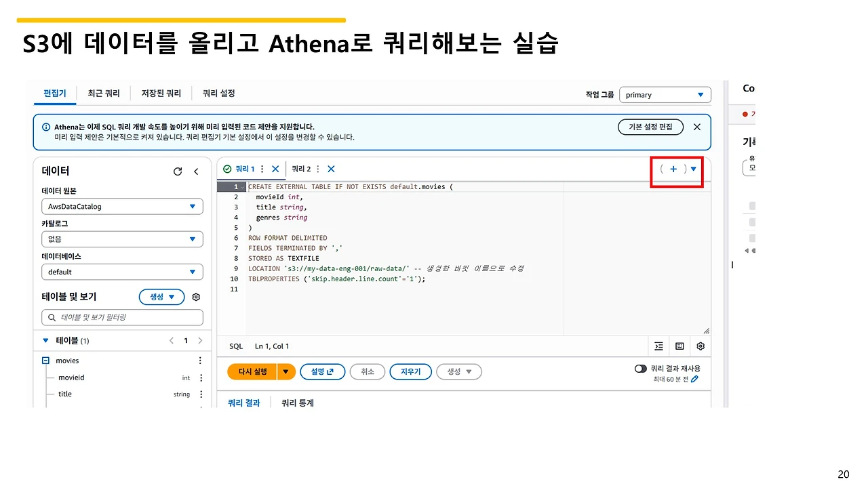Screen dimensions: 868x488
Task: Collapse the 데이터 sidebar with the chevron
Action: pos(196,171)
